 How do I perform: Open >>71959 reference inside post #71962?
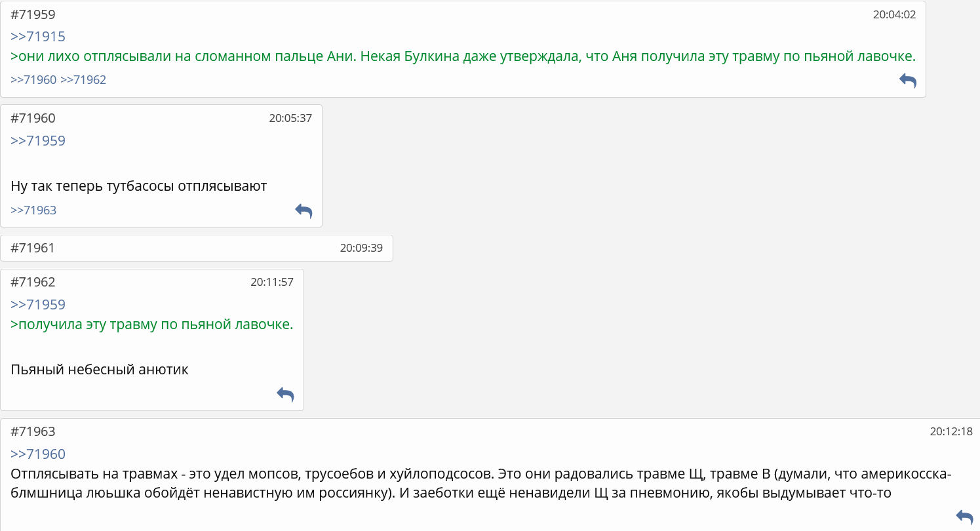(38, 305)
